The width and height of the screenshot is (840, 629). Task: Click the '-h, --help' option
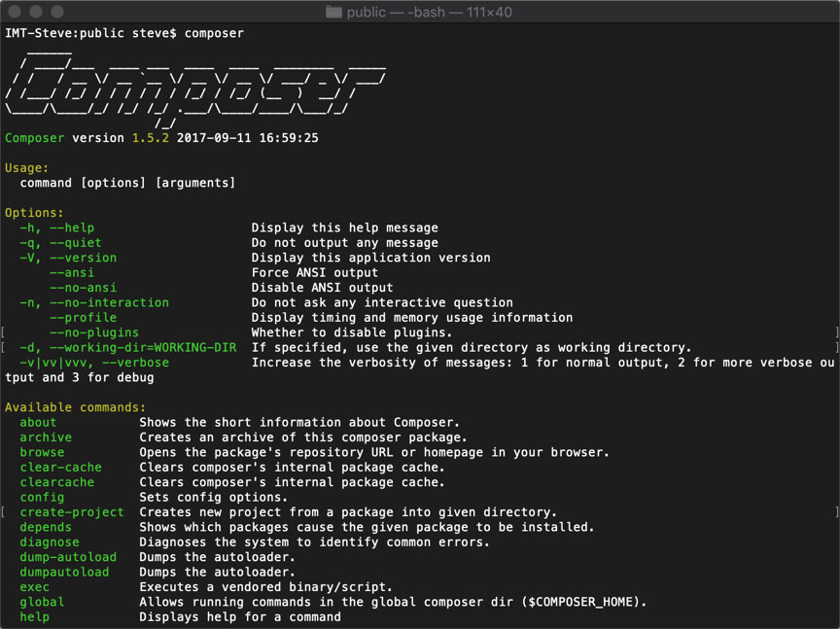pyautogui.click(x=56, y=227)
